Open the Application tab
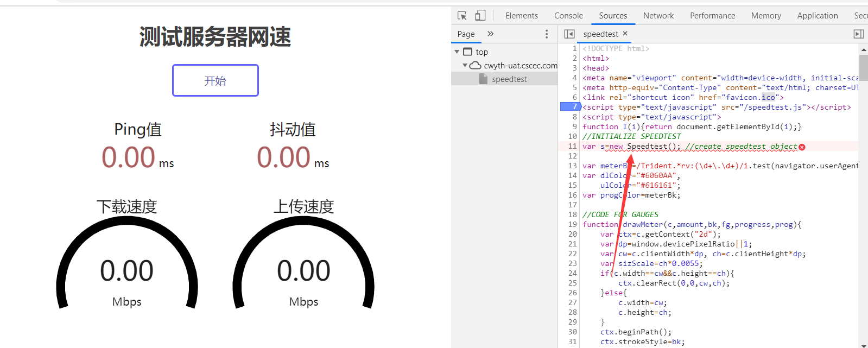This screenshot has height=348, width=868. (x=818, y=16)
